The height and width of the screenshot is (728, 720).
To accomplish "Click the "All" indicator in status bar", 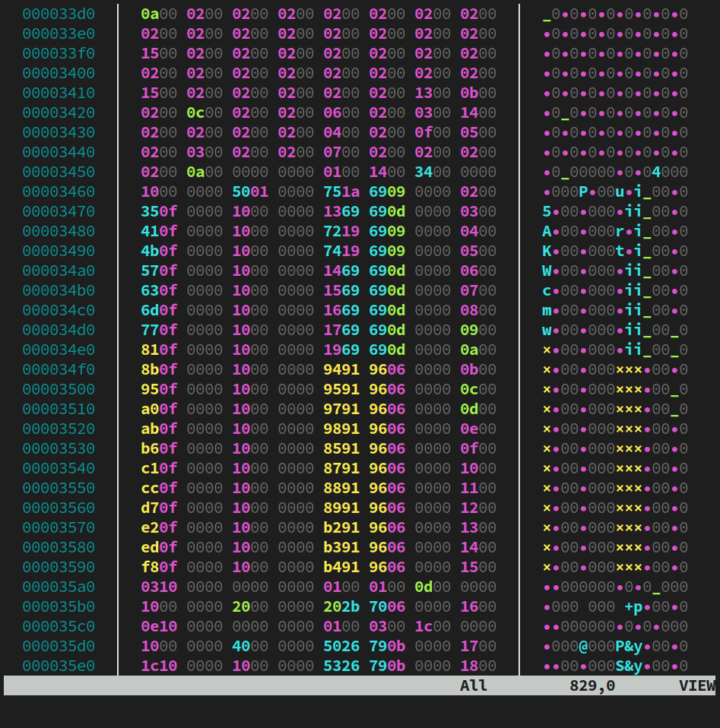I will tap(474, 685).
